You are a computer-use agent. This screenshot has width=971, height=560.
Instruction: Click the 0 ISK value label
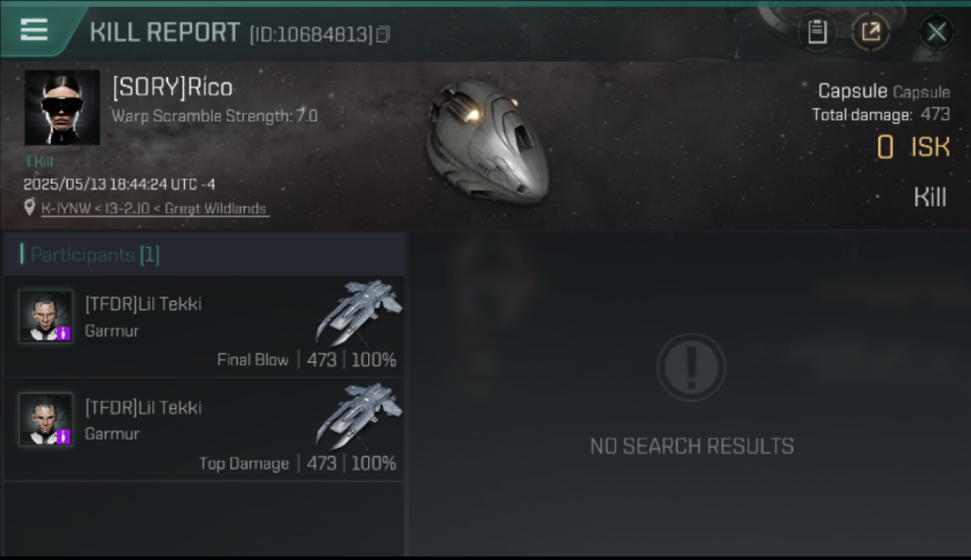pyautogui.click(x=913, y=148)
